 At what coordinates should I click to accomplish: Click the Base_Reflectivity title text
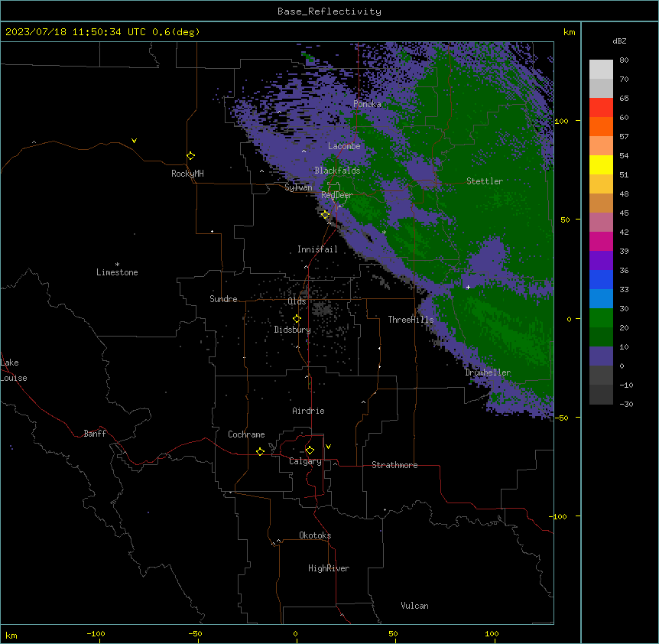pyautogui.click(x=329, y=11)
